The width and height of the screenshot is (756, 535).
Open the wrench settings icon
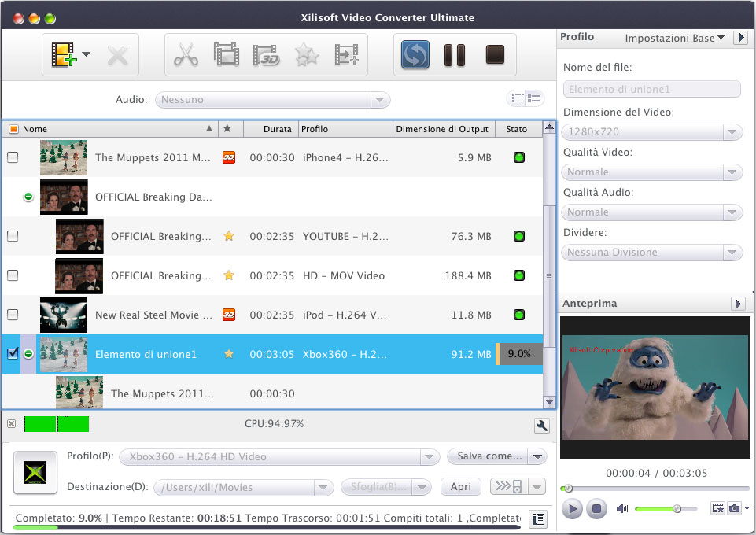click(x=542, y=425)
